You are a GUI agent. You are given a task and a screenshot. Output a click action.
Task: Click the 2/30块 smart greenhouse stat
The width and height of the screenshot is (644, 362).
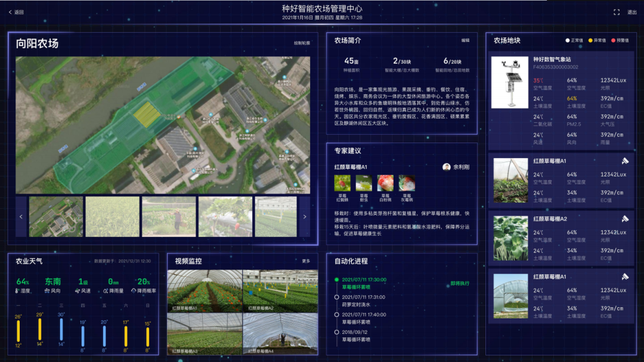point(402,61)
